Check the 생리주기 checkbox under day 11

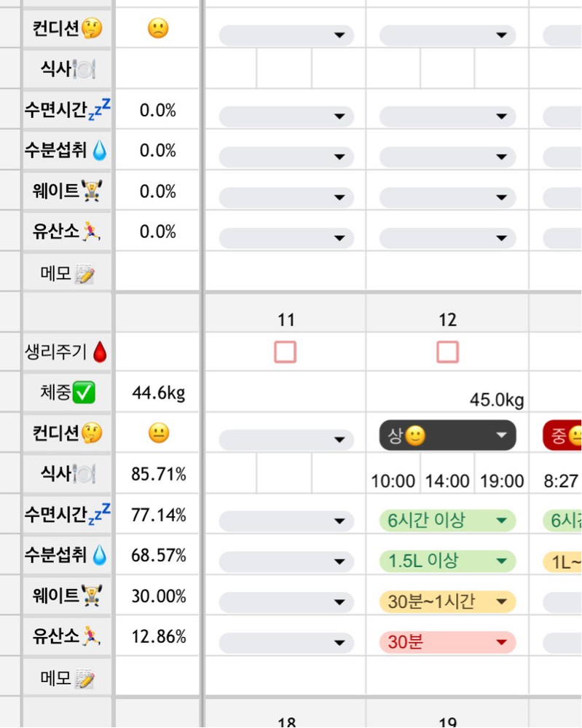point(286,352)
